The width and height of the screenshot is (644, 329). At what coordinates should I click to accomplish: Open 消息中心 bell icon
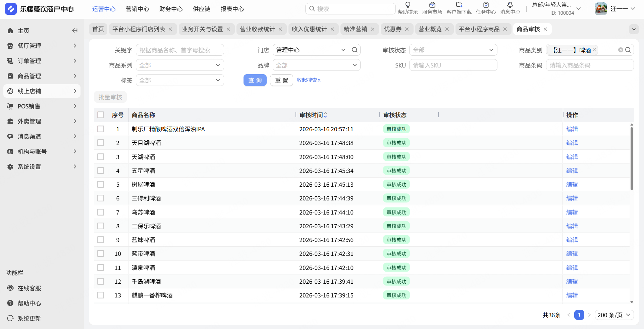(510, 5)
